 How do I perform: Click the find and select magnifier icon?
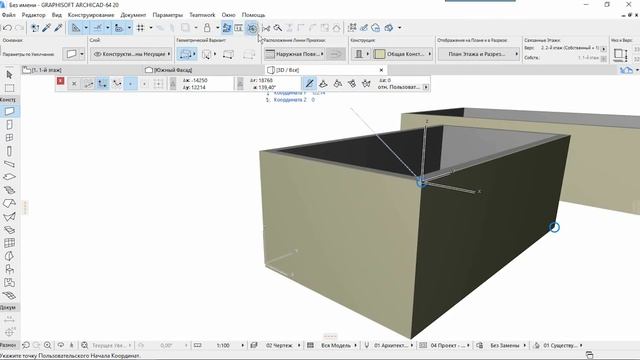coord(278,28)
